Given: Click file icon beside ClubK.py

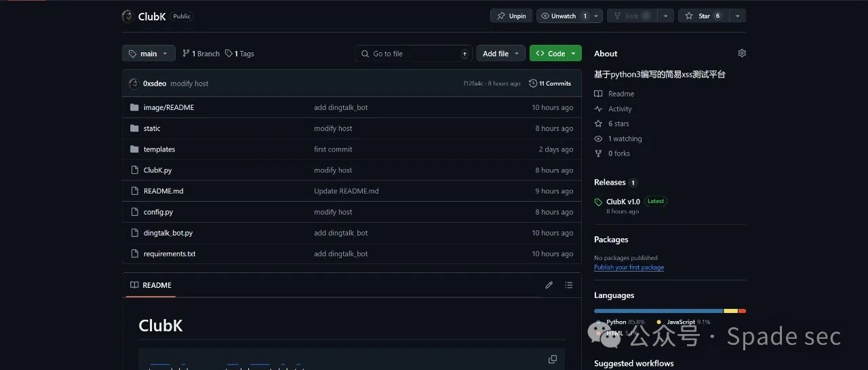Looking at the screenshot, I should tap(134, 170).
